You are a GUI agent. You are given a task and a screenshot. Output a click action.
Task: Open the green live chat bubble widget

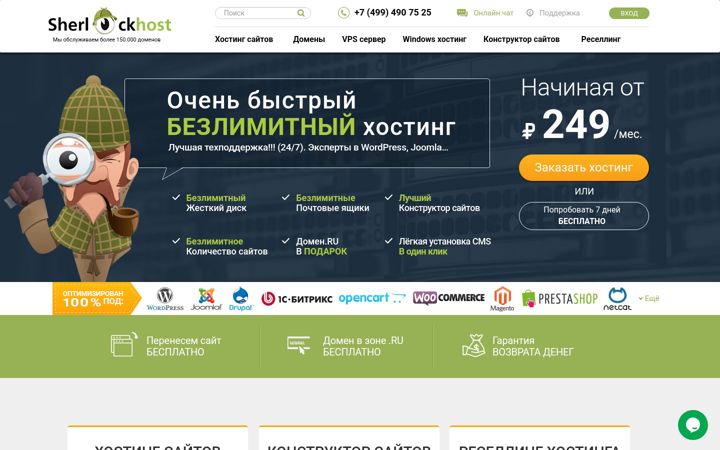692,425
